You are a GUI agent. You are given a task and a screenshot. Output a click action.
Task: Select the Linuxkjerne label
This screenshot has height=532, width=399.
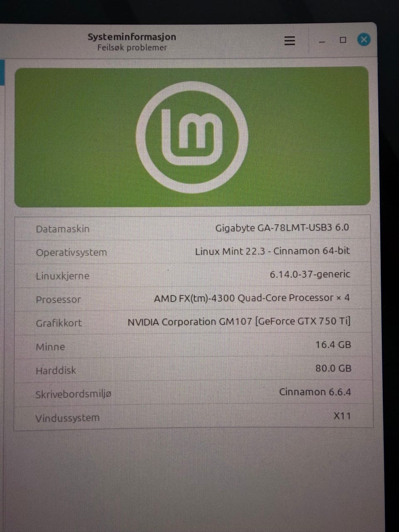pos(62,276)
